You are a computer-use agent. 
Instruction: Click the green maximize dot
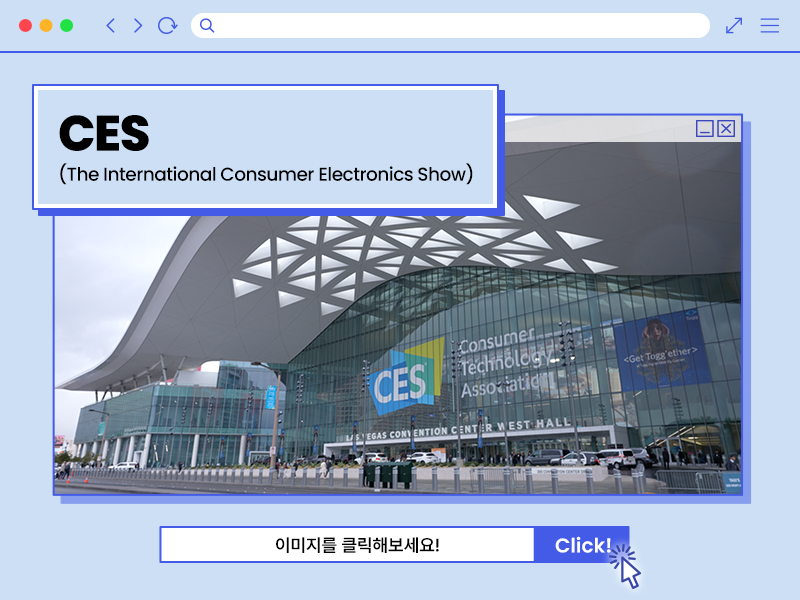tap(66, 26)
